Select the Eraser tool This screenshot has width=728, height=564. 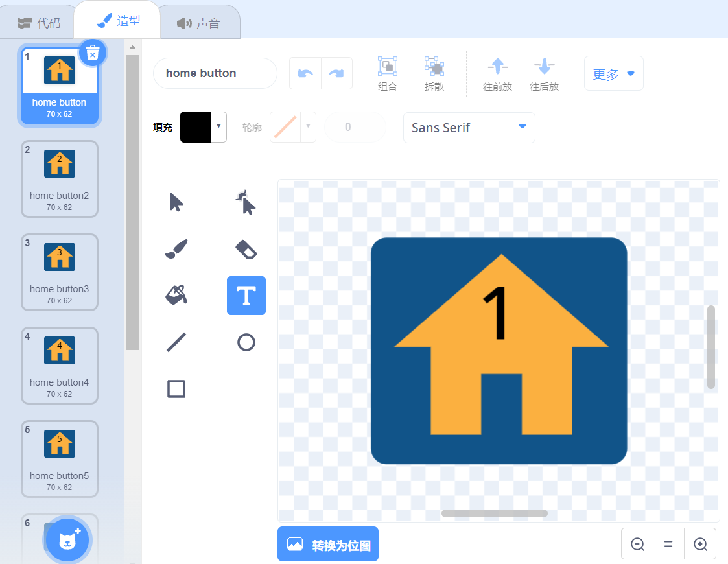(246, 250)
